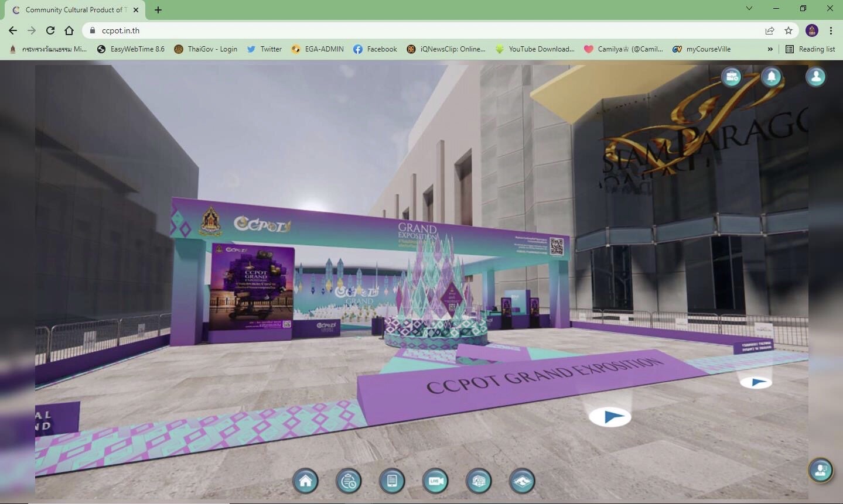Open Chrome profile avatar

click(x=812, y=30)
